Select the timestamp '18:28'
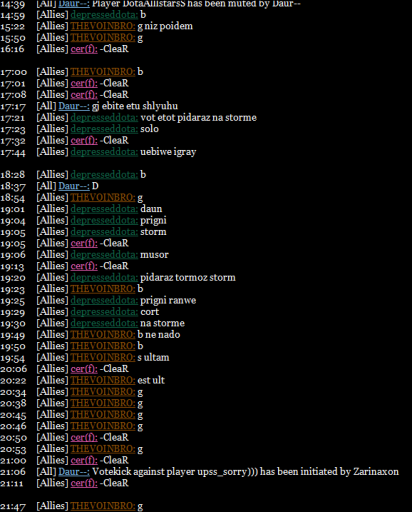Viewport: 412px width, 512px height. coord(13,175)
